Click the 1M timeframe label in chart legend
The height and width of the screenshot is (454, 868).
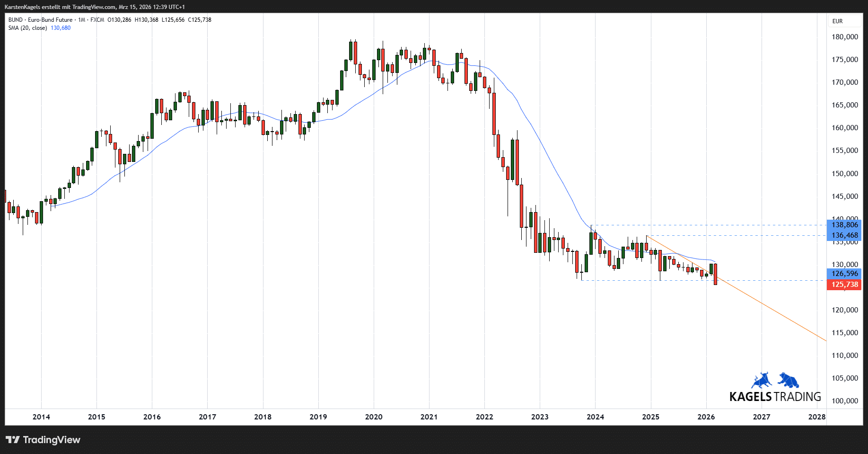coord(82,20)
